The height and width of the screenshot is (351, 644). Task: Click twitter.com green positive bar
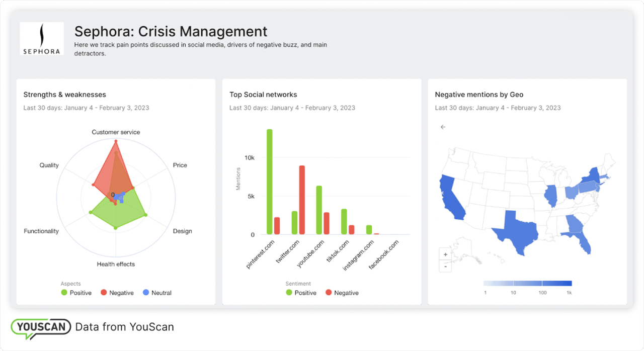(x=294, y=223)
